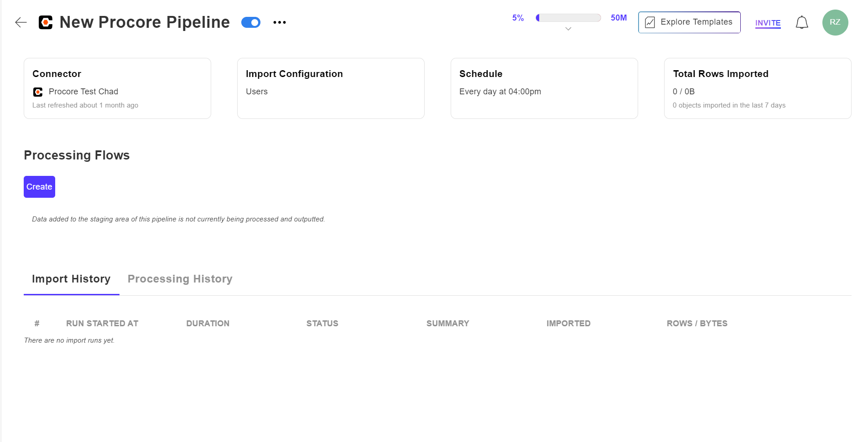Image resolution: width=868 pixels, height=442 pixels.
Task: Click the Procore Test Chad connector icon
Action: pyautogui.click(x=38, y=92)
